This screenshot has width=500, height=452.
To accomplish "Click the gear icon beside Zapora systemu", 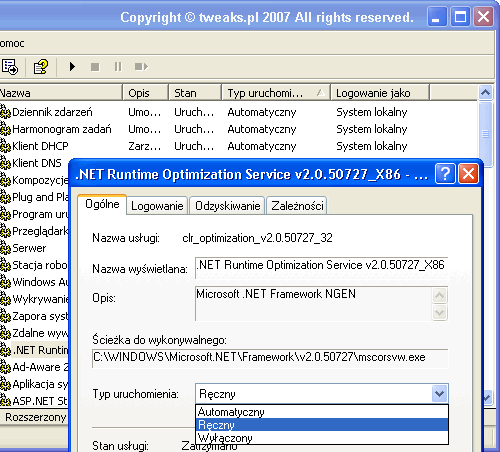I will coord(5,316).
